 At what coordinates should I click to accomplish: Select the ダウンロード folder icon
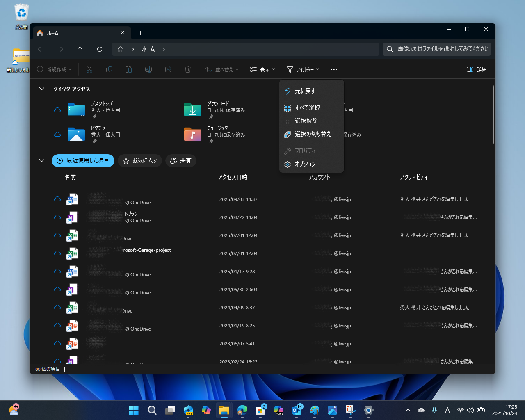click(x=193, y=110)
